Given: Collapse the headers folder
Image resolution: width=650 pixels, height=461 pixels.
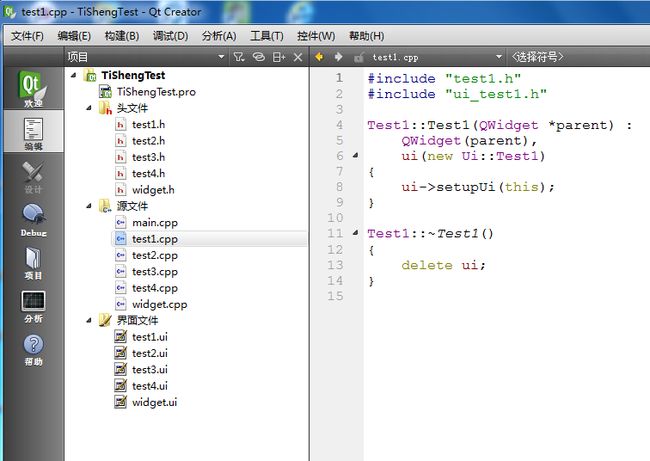Looking at the screenshot, I should [x=89, y=108].
